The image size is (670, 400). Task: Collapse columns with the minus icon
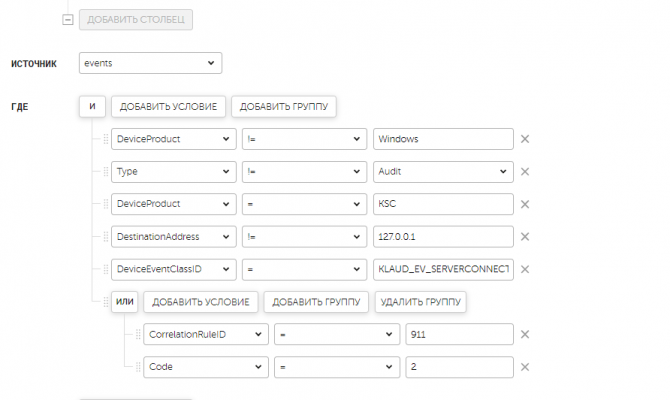[68, 19]
